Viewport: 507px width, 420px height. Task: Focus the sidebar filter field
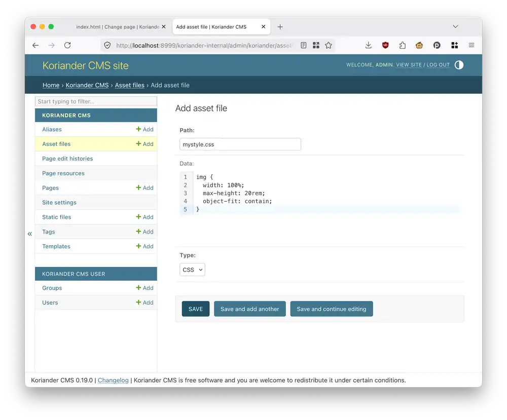[x=96, y=101]
